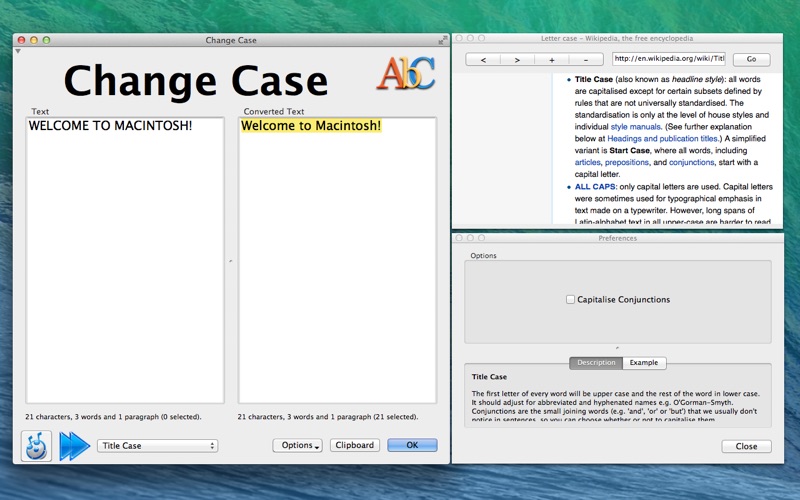The height and width of the screenshot is (500, 800).
Task: Click the large 'Change Case' heading
Action: [x=196, y=81]
